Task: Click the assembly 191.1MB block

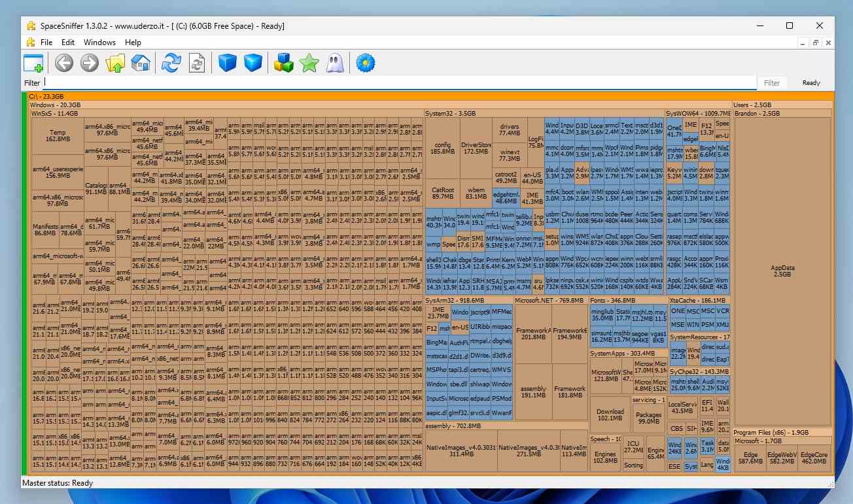Action: tap(533, 392)
